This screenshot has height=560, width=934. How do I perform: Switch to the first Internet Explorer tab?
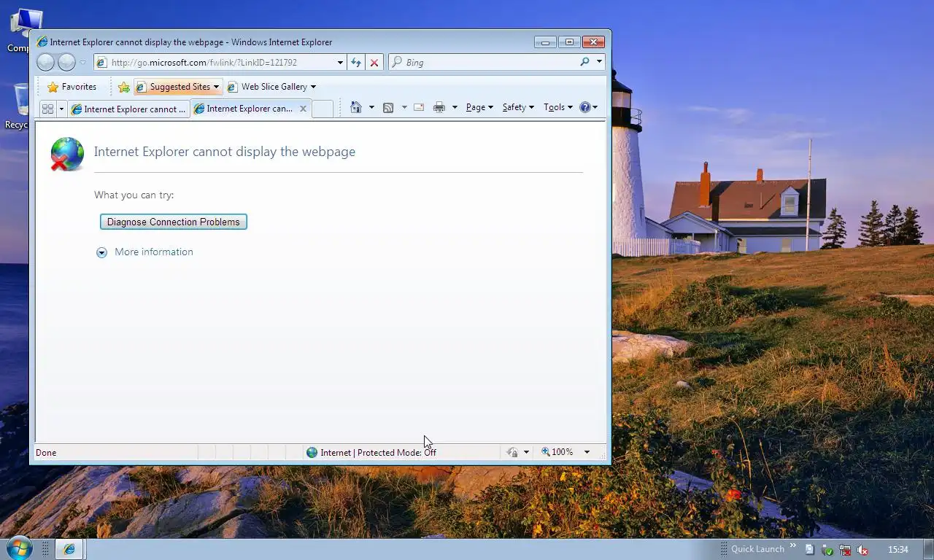(x=128, y=109)
